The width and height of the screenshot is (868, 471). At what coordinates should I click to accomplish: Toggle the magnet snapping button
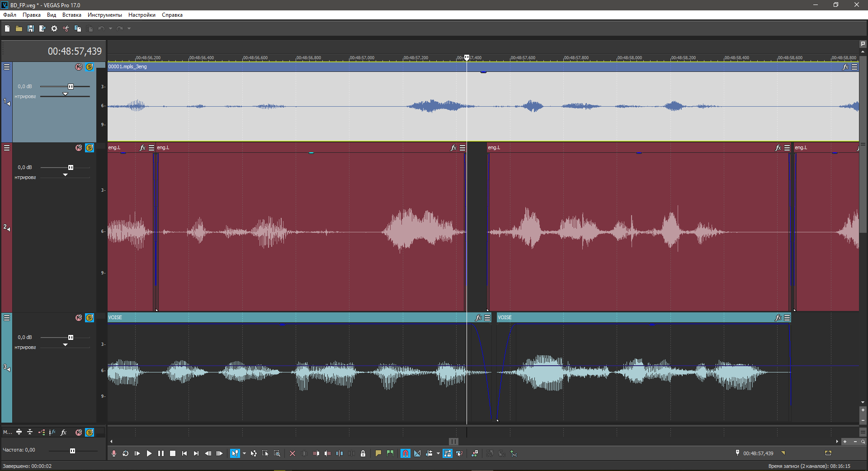pyautogui.click(x=406, y=453)
